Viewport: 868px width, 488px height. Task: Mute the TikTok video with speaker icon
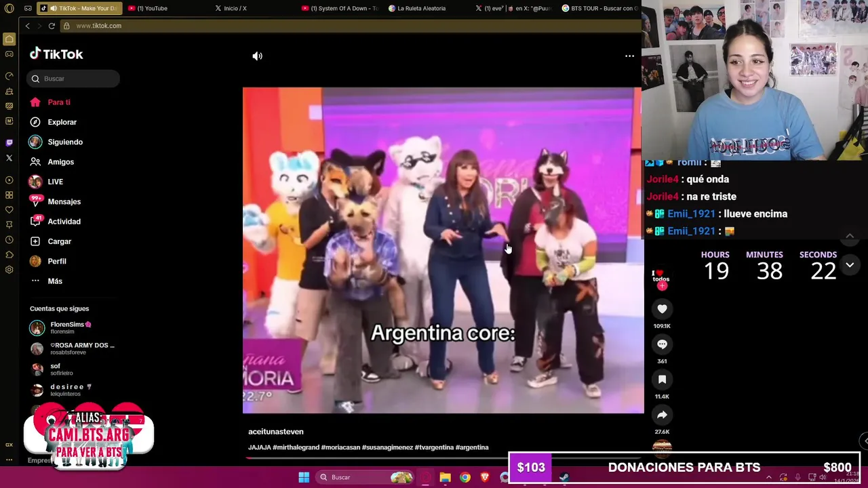pyautogui.click(x=257, y=56)
